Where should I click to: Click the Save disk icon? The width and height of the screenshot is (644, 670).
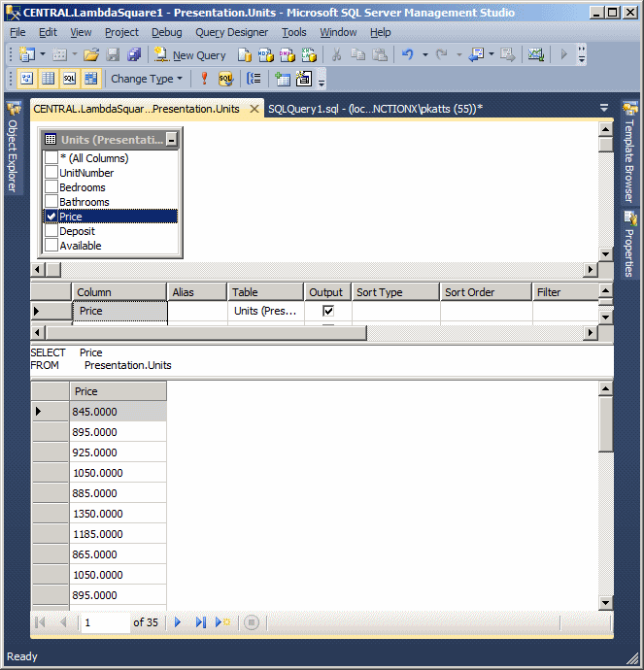113,54
